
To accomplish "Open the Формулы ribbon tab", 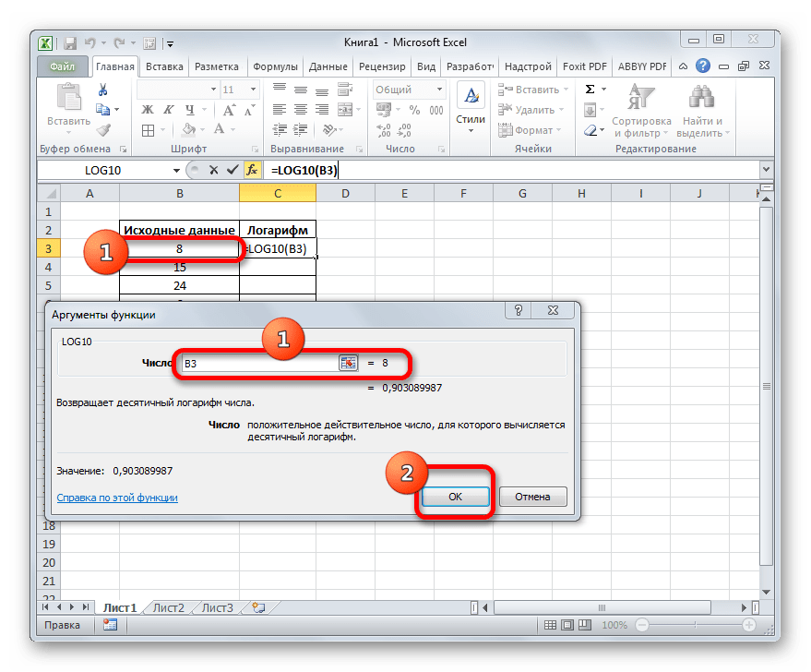I will coord(274,66).
